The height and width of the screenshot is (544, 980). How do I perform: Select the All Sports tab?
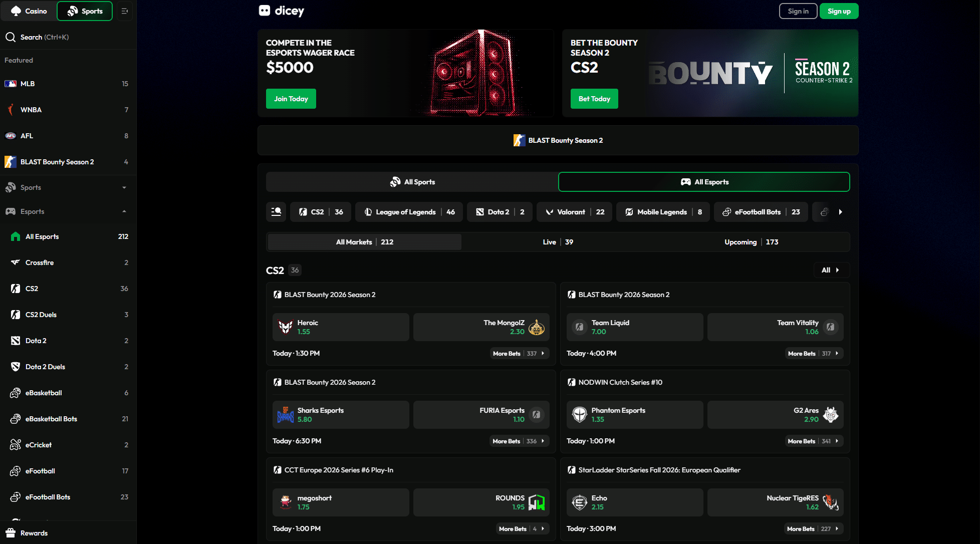[x=412, y=182]
